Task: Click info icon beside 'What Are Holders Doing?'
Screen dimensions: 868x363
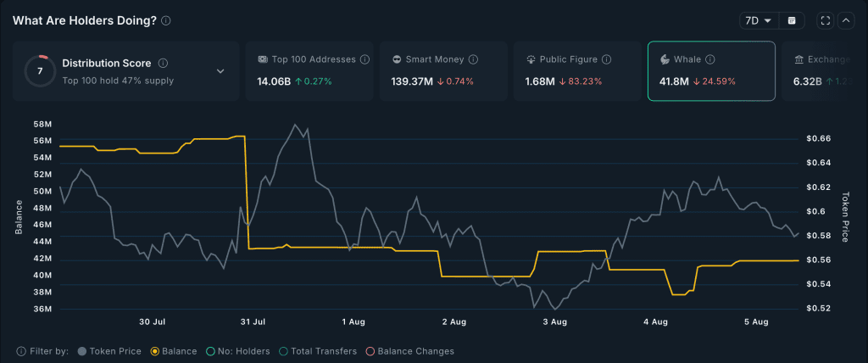Action: pyautogui.click(x=166, y=21)
